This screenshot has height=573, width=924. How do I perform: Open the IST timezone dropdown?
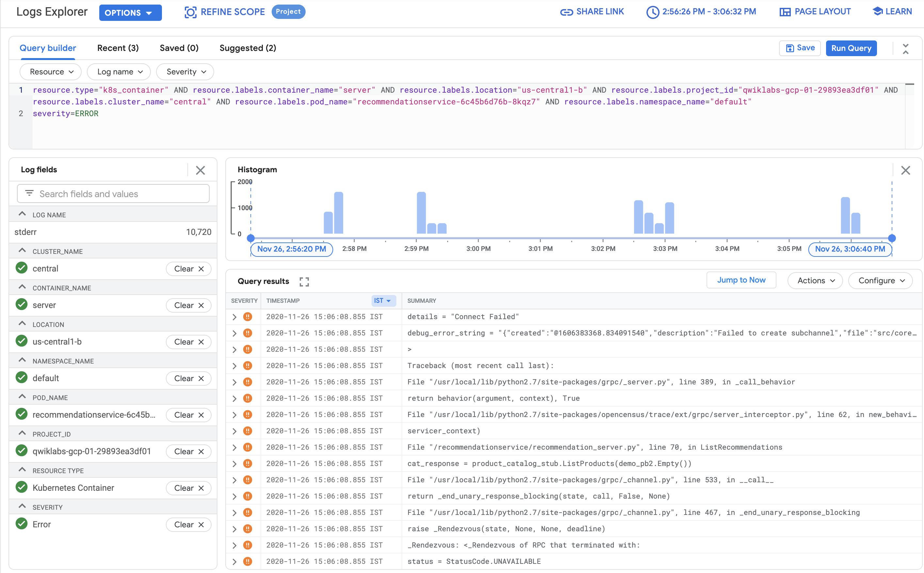point(383,301)
